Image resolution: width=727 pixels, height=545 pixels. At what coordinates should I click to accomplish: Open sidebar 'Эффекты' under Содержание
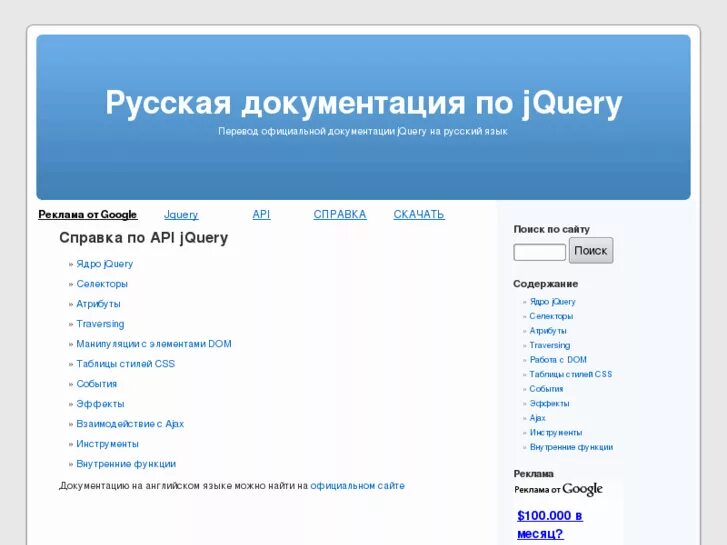[x=549, y=403]
